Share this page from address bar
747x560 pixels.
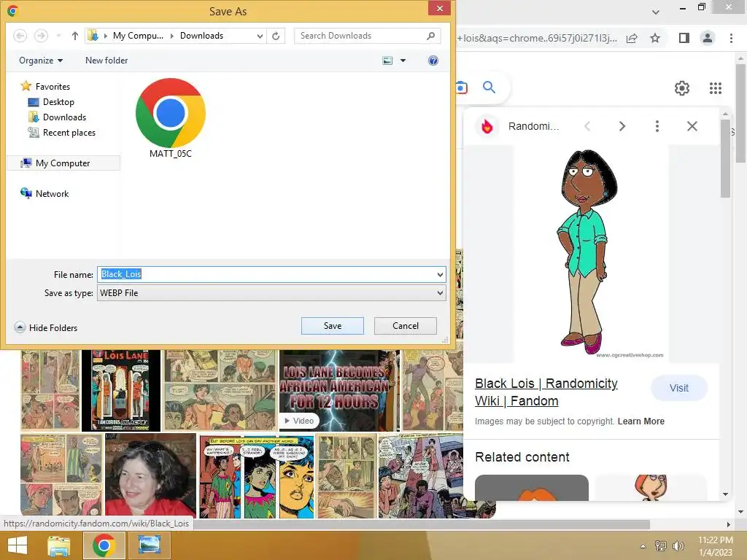[x=632, y=38]
